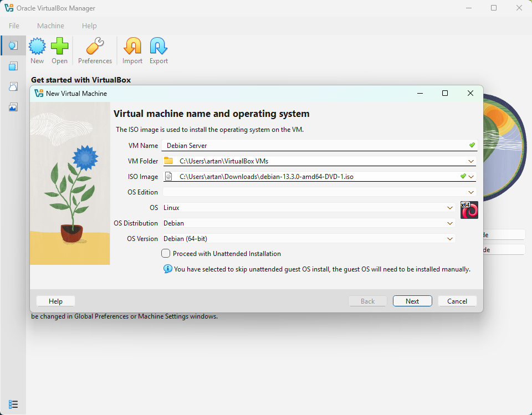Screen dimensions: 532x415
Task: Open Preferences from the toolbar
Action: coord(95,50)
